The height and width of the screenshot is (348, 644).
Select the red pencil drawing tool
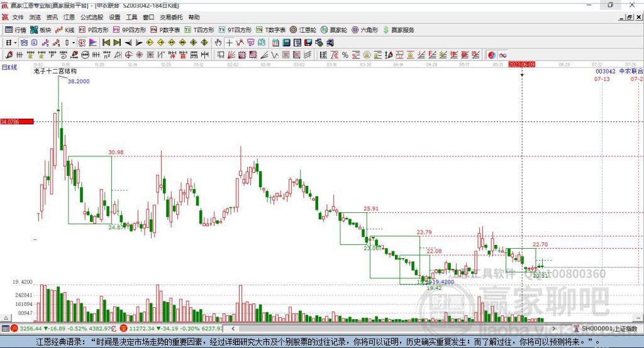pyautogui.click(x=9, y=55)
